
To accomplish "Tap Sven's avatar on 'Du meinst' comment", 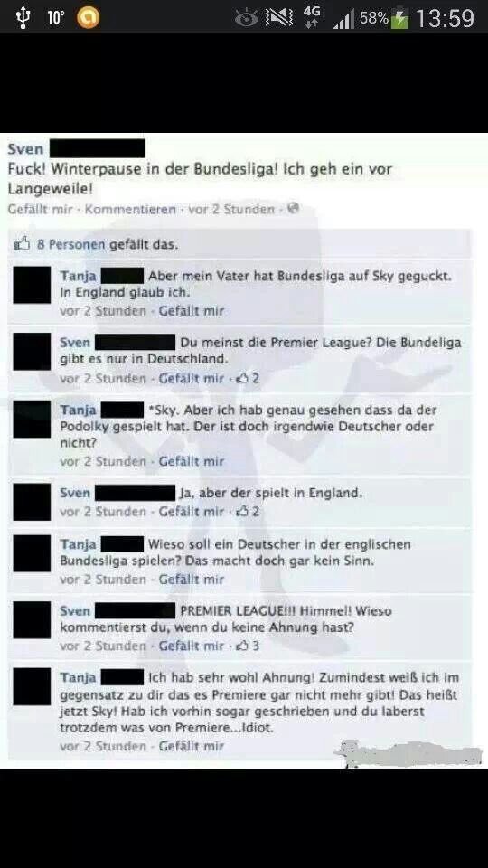I will coord(32,352).
